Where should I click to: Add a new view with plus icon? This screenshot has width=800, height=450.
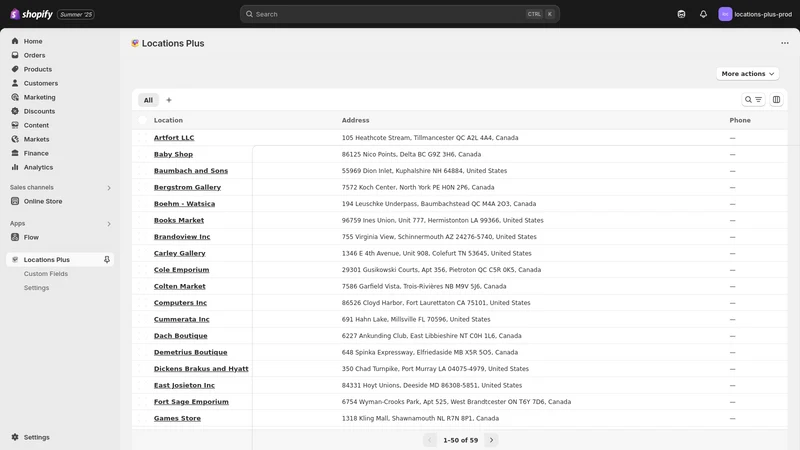tap(169, 100)
